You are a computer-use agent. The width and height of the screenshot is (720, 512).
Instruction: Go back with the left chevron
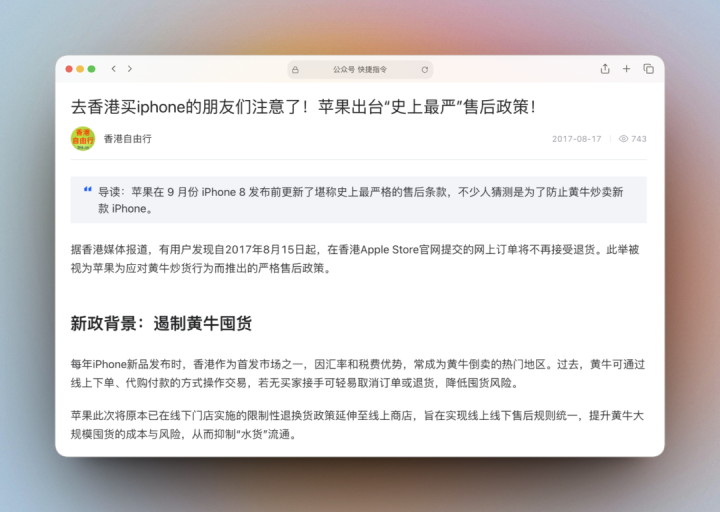pos(113,69)
